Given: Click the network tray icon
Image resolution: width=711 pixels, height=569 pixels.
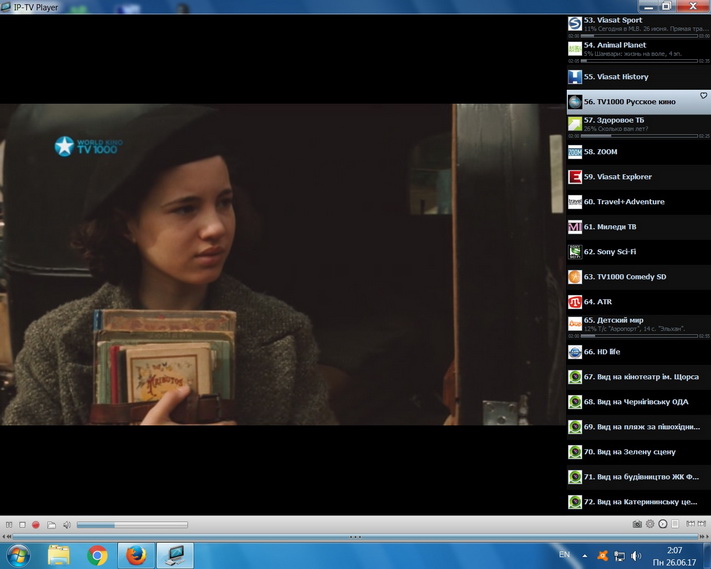Looking at the screenshot, I should [619, 555].
